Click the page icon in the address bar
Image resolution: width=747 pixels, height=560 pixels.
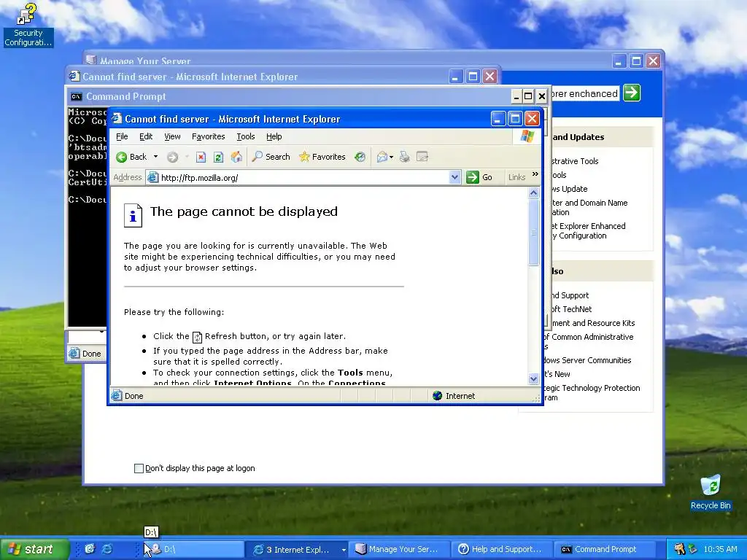click(152, 177)
